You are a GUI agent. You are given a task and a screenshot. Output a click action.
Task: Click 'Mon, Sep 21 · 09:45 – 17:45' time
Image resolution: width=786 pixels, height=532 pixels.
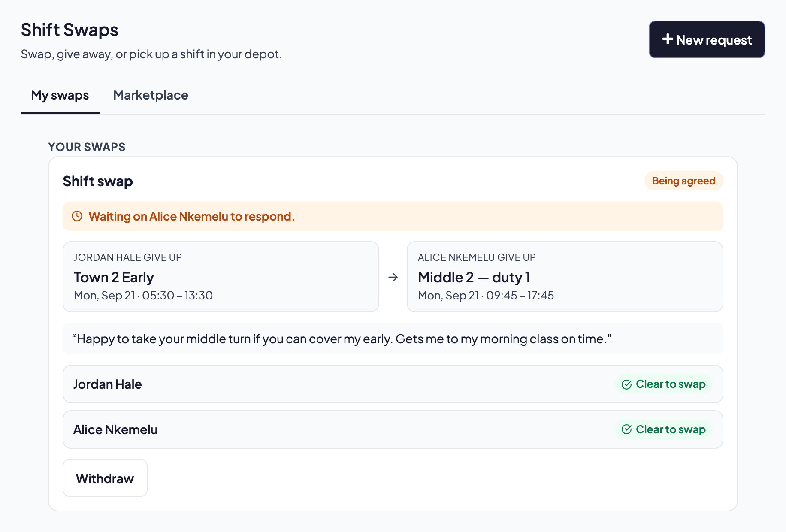click(x=486, y=295)
